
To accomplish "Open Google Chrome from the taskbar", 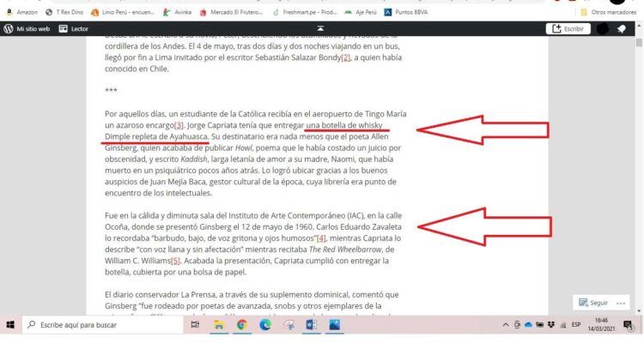I will click(242, 325).
